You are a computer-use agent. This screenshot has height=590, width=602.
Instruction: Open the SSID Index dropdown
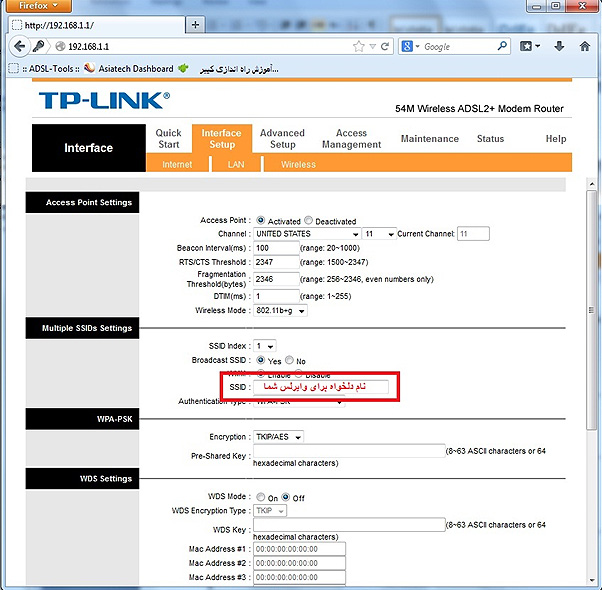pyautogui.click(x=265, y=346)
